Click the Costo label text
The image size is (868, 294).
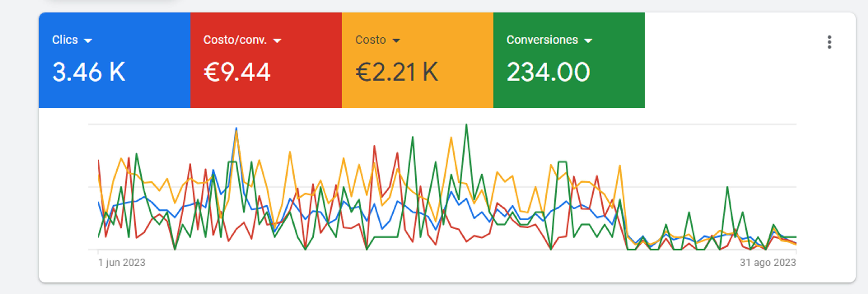point(370,40)
